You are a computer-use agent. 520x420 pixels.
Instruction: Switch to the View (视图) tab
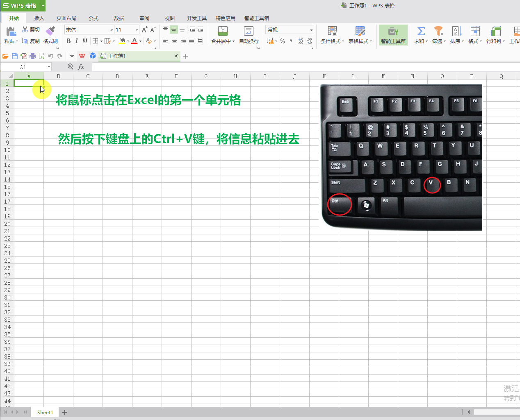[x=170, y=18]
